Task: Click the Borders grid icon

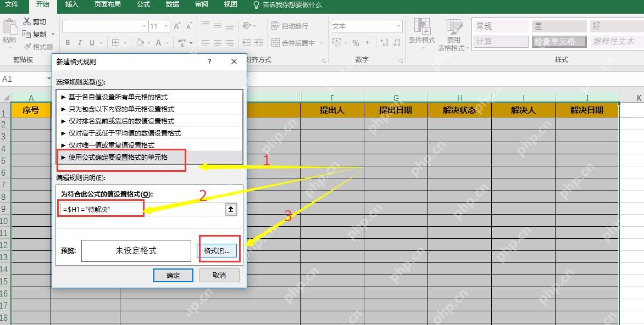Action: coord(115,43)
